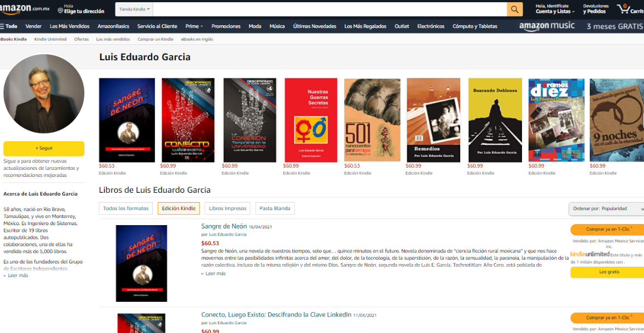Open Conecto, Luego Existo title link
Image resolution: width=644 pixels, height=333 pixels.
tap(276, 315)
